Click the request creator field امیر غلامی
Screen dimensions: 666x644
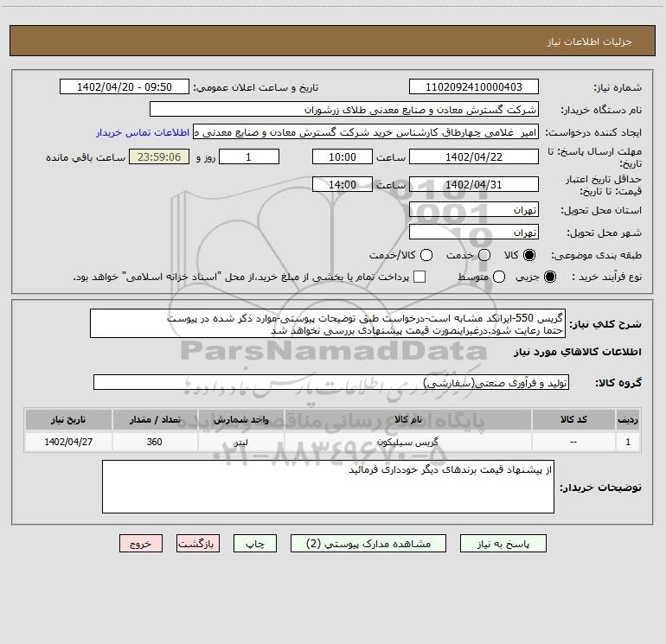[x=366, y=131]
